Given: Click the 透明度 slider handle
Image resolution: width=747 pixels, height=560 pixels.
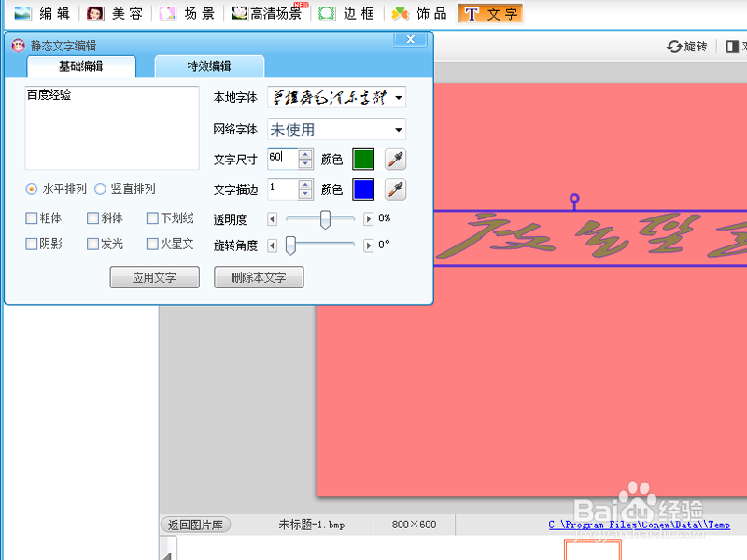Looking at the screenshot, I should [325, 219].
